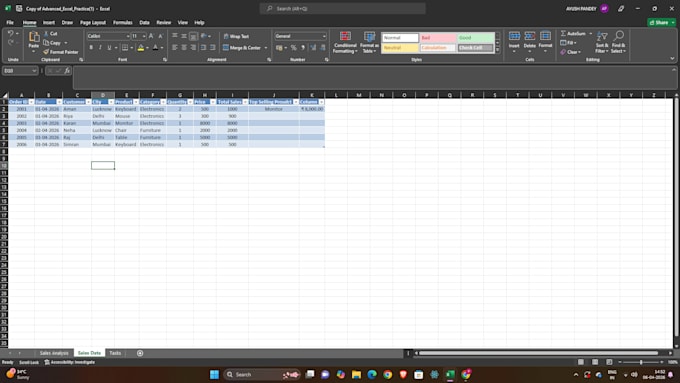Screen dimensions: 680x383
Task: Open the Insert ribbon tab
Action: coord(49,23)
